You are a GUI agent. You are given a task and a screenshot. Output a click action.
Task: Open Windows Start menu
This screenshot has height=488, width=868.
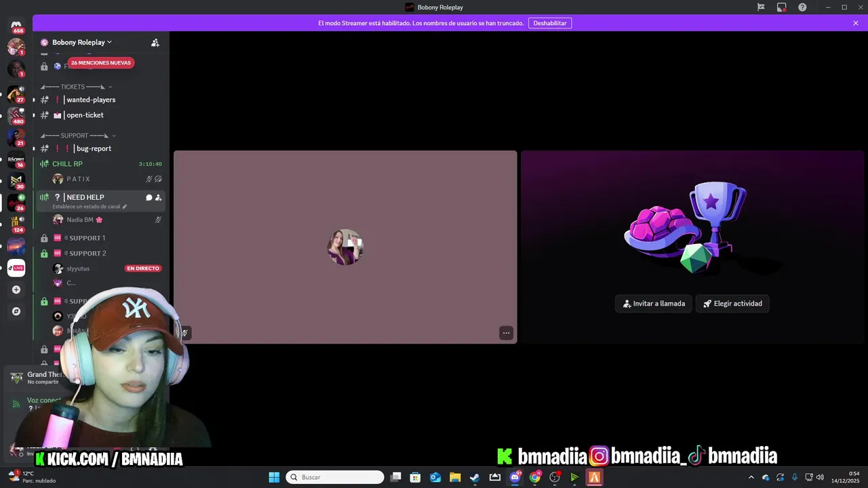274,477
